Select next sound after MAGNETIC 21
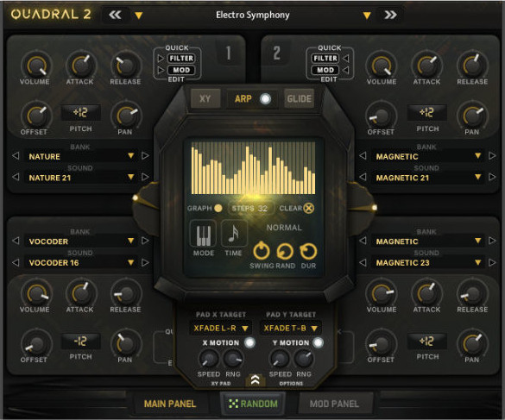Image resolution: width=505 pixels, height=420 pixels. coord(492,177)
